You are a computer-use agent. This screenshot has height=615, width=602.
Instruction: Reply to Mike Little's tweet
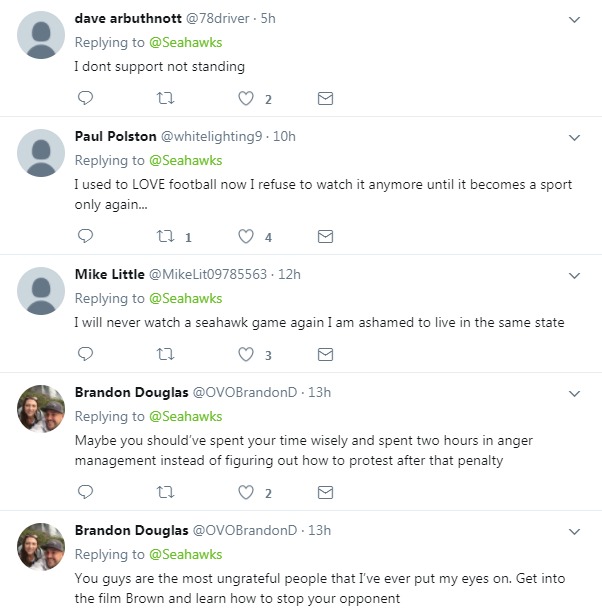pyautogui.click(x=85, y=353)
